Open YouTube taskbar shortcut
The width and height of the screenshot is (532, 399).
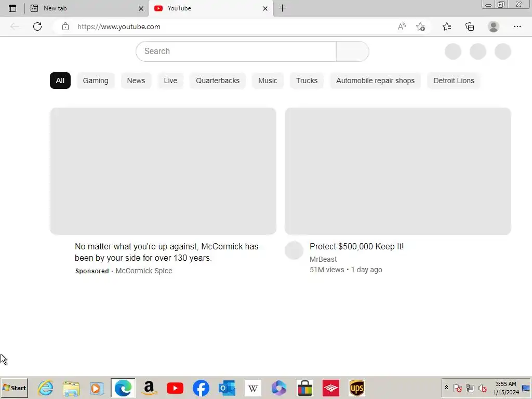click(x=175, y=388)
